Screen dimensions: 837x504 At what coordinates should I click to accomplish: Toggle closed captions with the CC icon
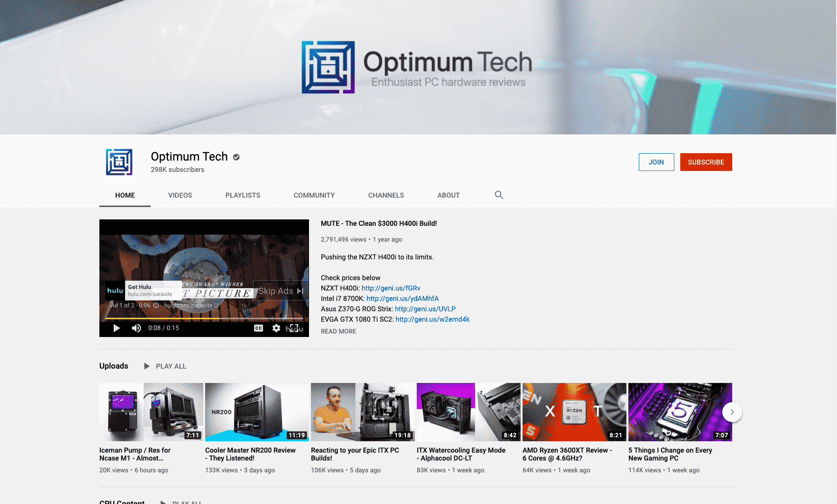pyautogui.click(x=259, y=328)
